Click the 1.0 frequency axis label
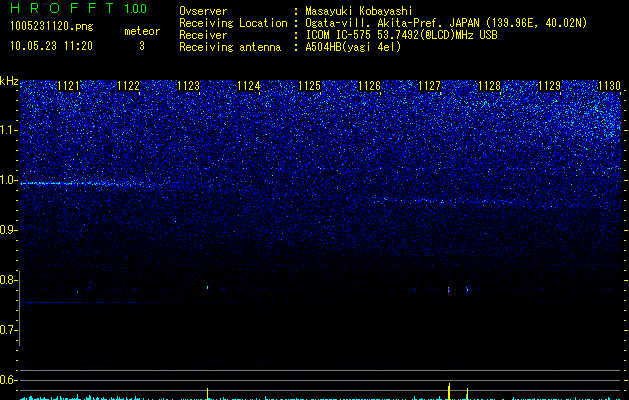629x400 pixels. 9,180
